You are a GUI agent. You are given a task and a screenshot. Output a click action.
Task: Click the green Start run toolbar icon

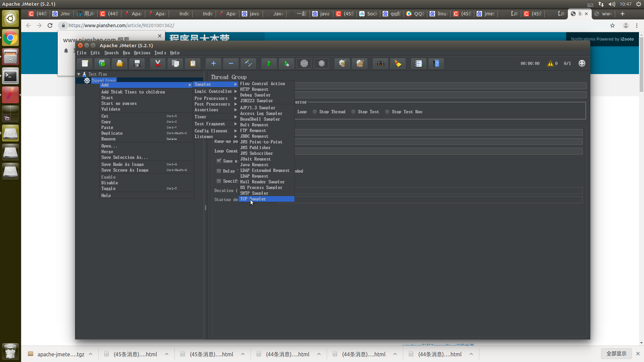(269, 63)
